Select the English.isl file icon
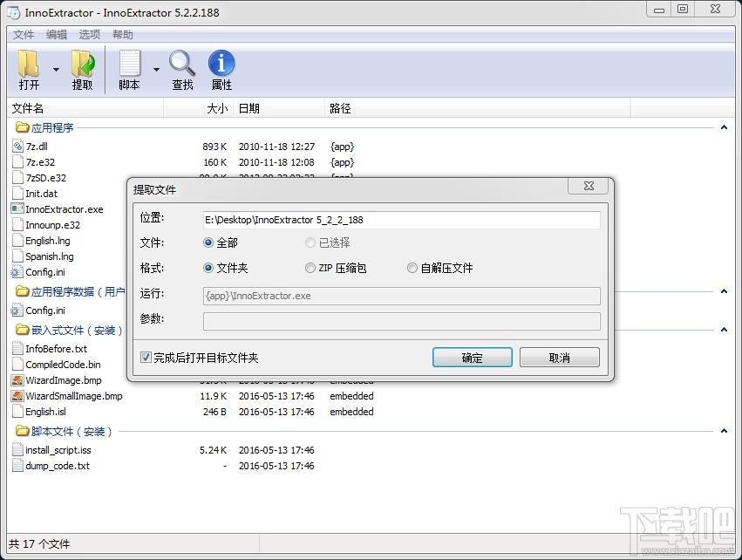This screenshot has height=560, width=742. tap(17, 412)
